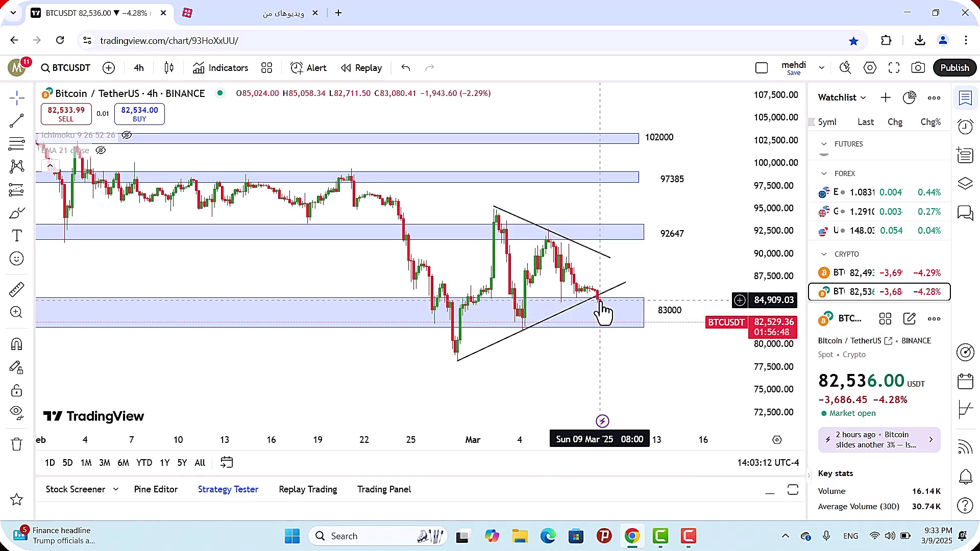Open the calendar panel in sidebar

[965, 381]
